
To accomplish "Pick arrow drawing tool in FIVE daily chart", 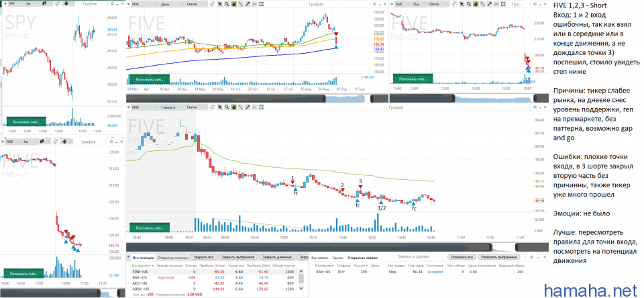I will (248, 4).
